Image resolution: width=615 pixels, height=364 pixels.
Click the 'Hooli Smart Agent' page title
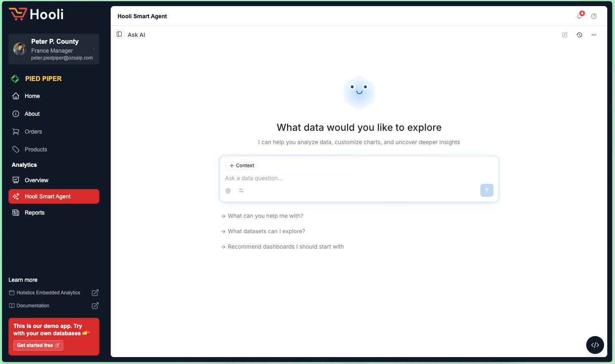tap(142, 16)
